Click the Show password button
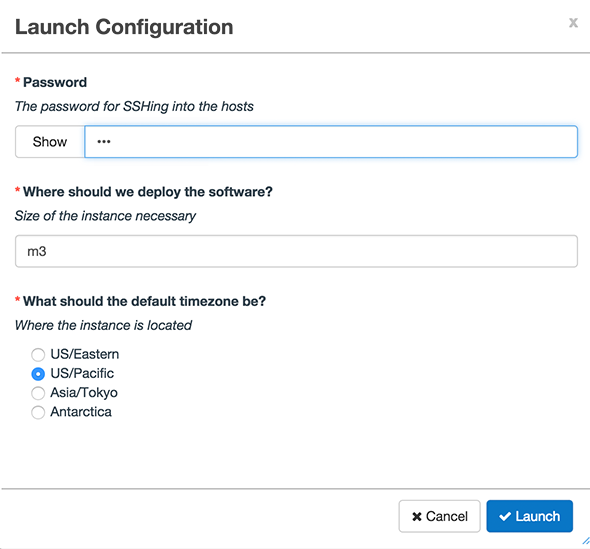Viewport: 590px width, 549px height. 50,142
